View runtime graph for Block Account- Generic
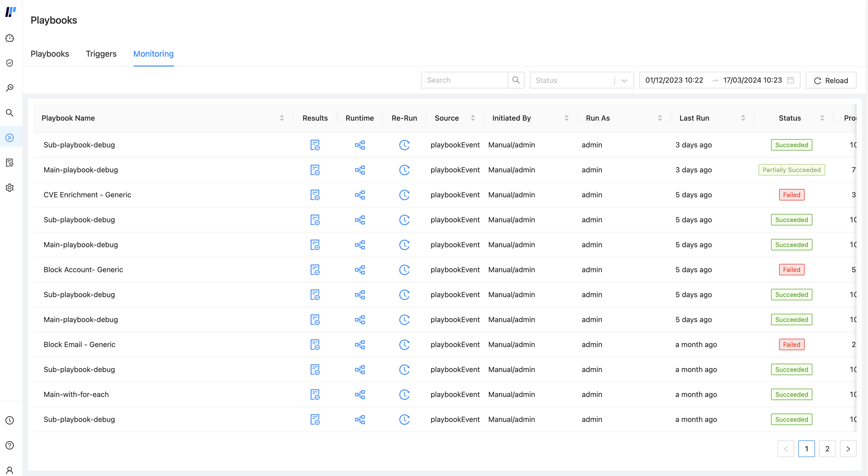This screenshot has width=868, height=476. (359, 270)
